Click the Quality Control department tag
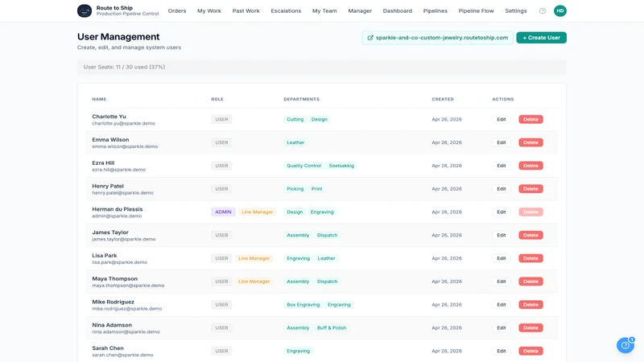Viewport: 644px width, 362px height. click(304, 166)
